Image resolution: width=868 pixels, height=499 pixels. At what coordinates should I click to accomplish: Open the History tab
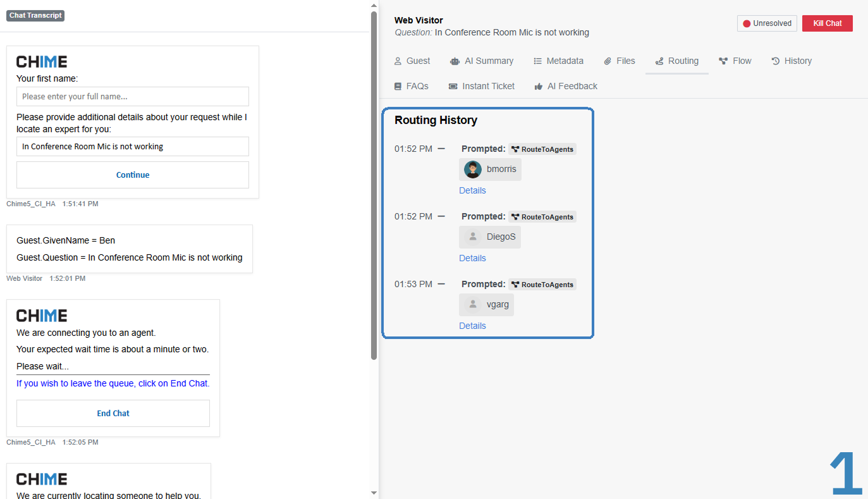[792, 61]
